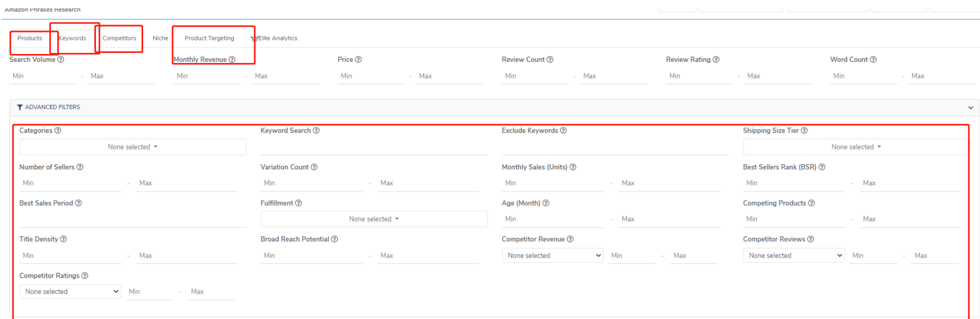Open the Competitors tab

click(x=119, y=38)
